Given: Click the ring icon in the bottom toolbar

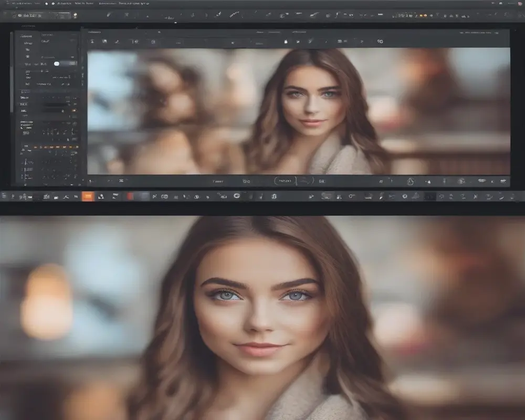Looking at the screenshot, I should [x=237, y=196].
